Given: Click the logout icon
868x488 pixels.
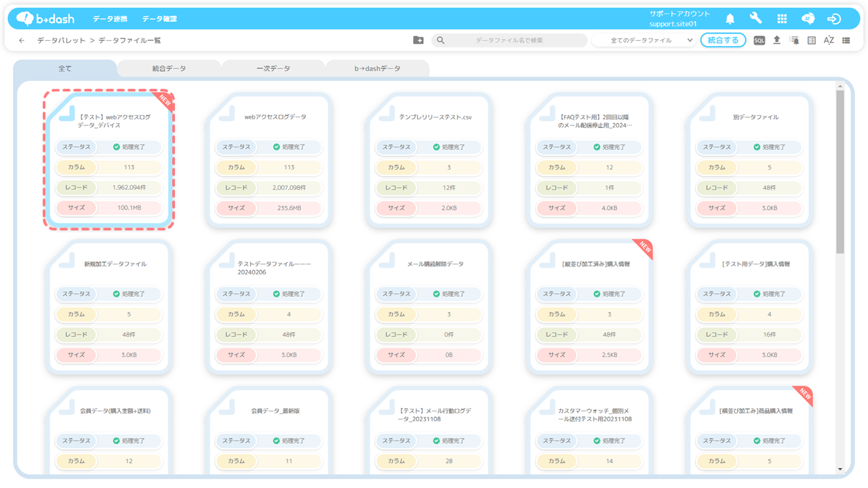Looking at the screenshot, I should click(x=834, y=18).
